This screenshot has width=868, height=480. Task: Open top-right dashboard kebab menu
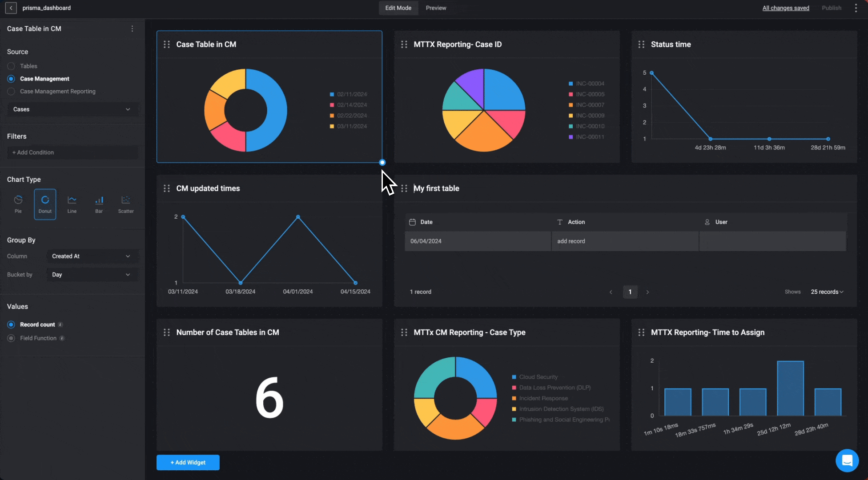(x=856, y=8)
